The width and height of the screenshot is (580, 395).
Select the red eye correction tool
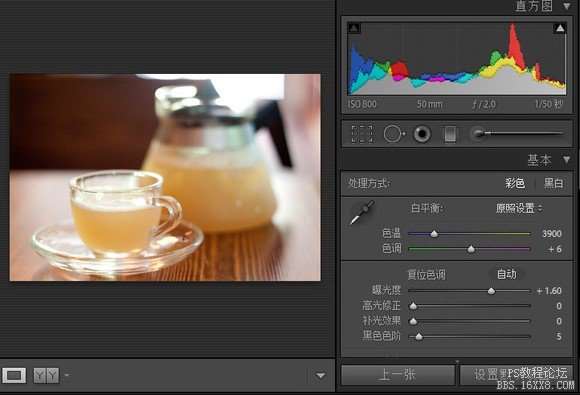point(422,134)
